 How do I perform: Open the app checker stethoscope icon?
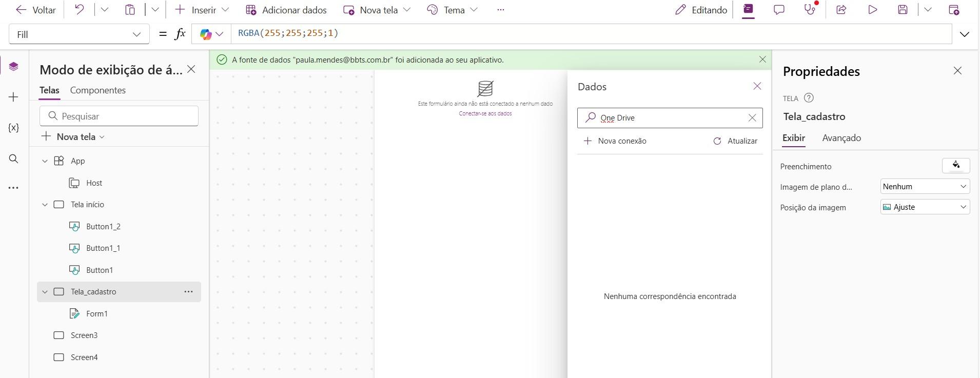pyautogui.click(x=810, y=10)
